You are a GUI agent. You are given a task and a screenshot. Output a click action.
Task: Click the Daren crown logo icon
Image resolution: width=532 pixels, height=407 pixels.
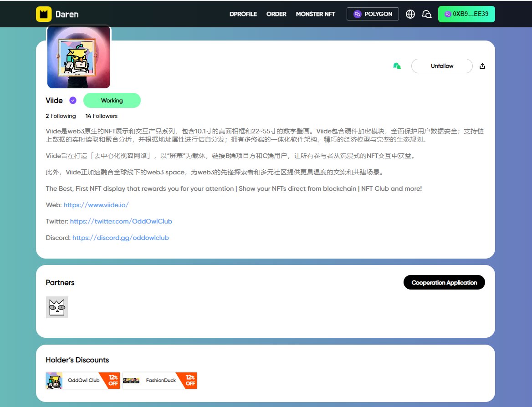click(x=44, y=14)
